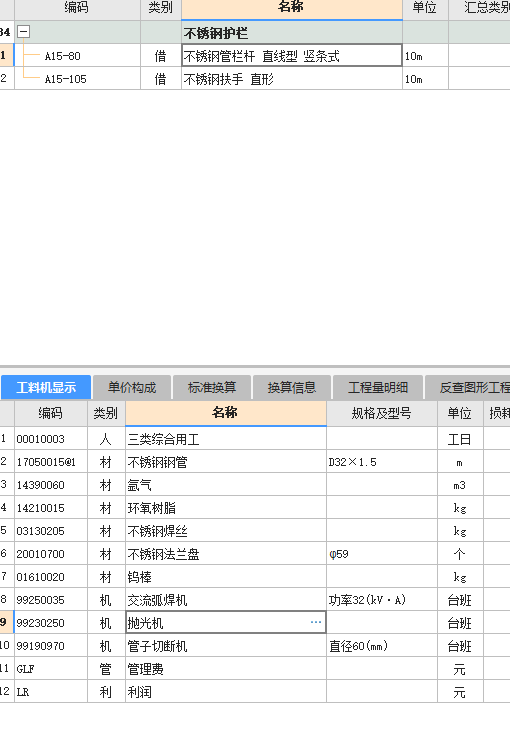Open the ellipsis button in 抛光机 cell
The image size is (510, 746).
(316, 622)
